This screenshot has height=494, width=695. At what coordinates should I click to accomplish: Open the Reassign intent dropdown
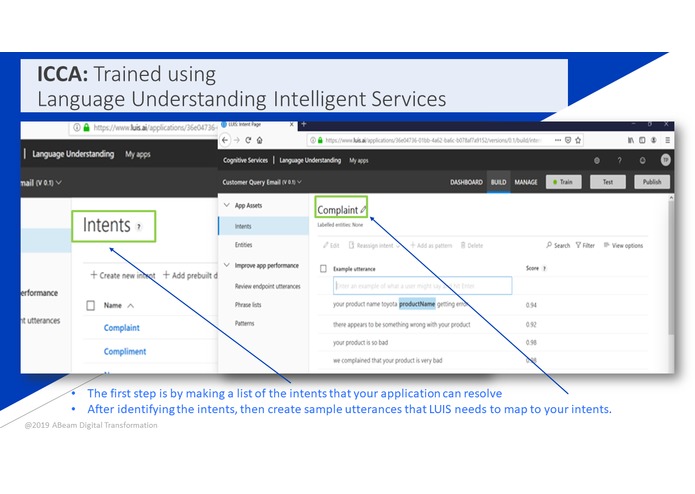374,245
